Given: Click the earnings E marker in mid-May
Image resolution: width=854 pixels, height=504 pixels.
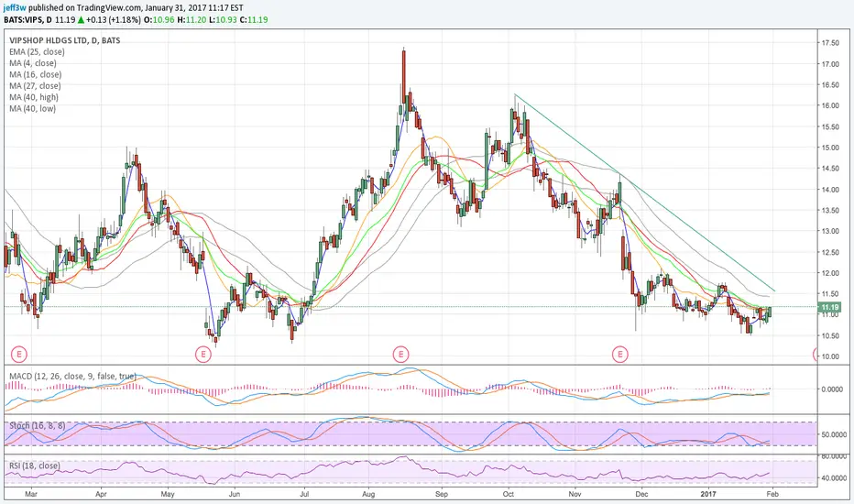Looking at the screenshot, I should [x=203, y=355].
